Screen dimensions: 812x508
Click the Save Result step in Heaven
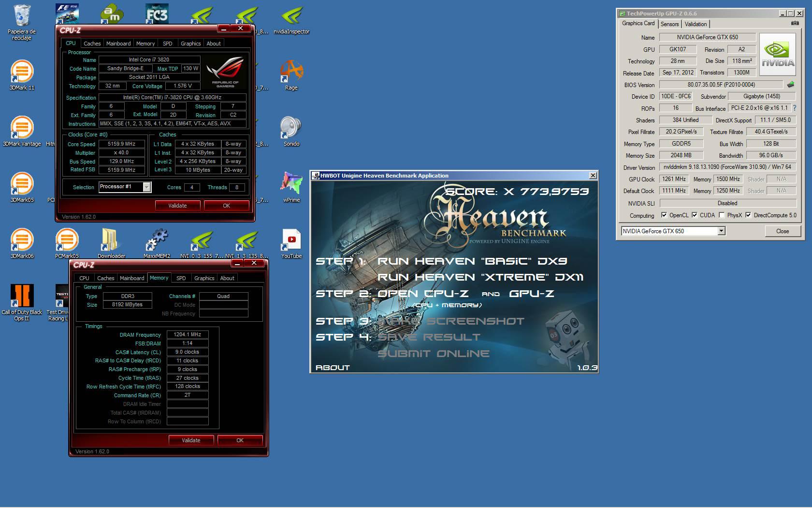429,337
